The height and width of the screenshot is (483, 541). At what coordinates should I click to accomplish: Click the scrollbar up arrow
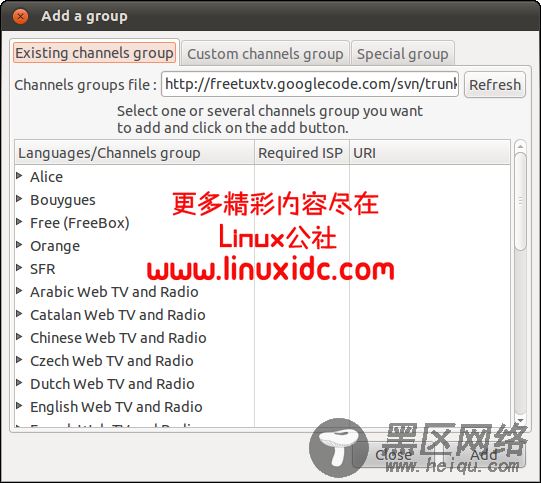[520, 147]
